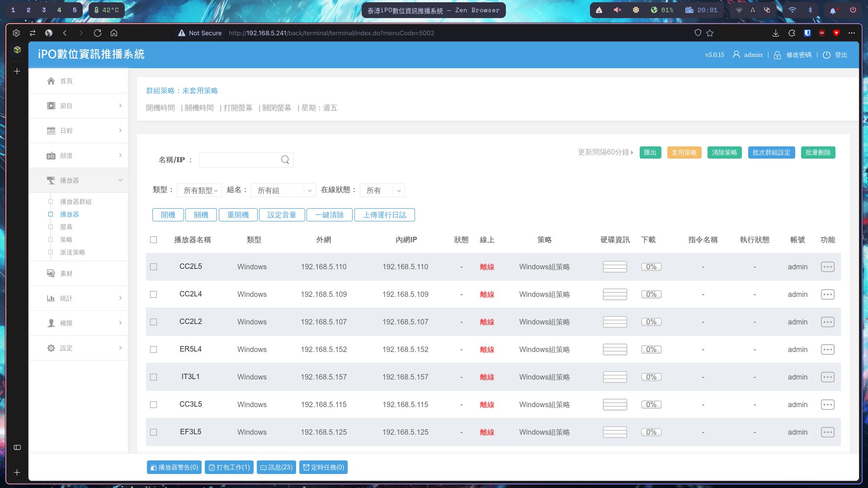
Task: Expand the 統計 sidebar menu
Action: [x=78, y=298]
